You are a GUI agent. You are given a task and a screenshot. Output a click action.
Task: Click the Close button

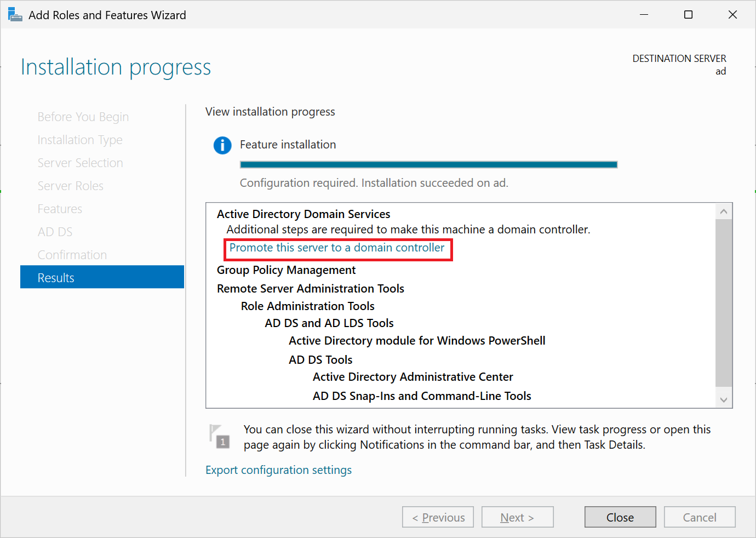tap(620, 517)
